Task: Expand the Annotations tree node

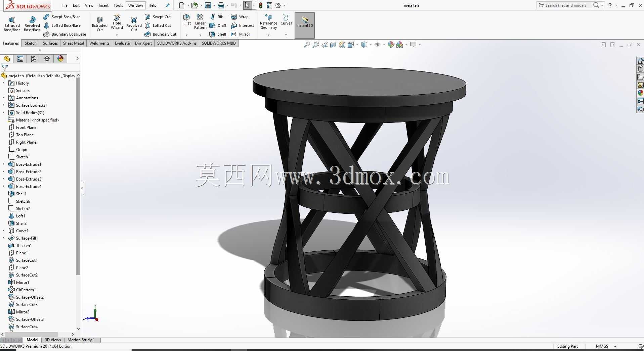Action: [3, 98]
